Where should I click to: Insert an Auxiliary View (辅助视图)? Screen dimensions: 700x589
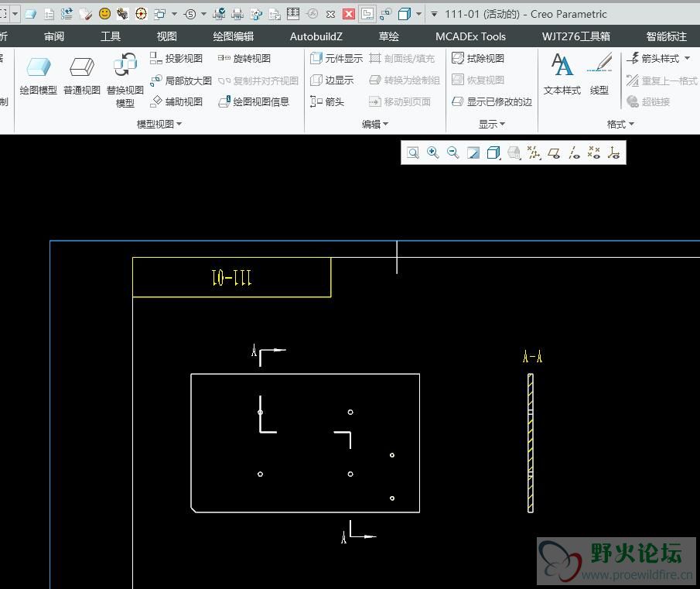(x=176, y=102)
